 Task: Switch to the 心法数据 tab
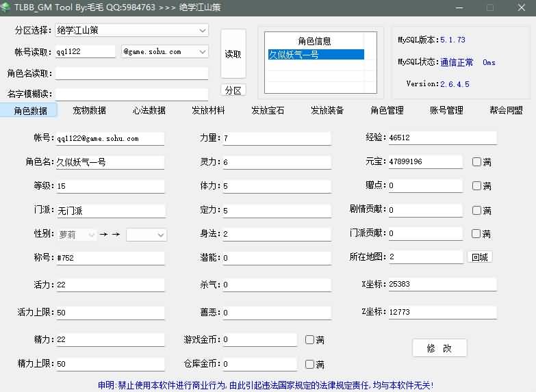(x=149, y=110)
